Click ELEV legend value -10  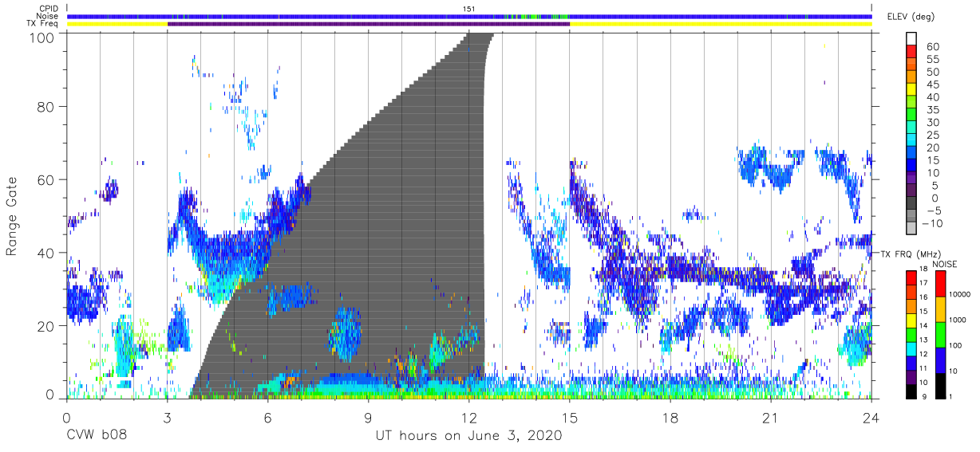pyautogui.click(x=932, y=223)
